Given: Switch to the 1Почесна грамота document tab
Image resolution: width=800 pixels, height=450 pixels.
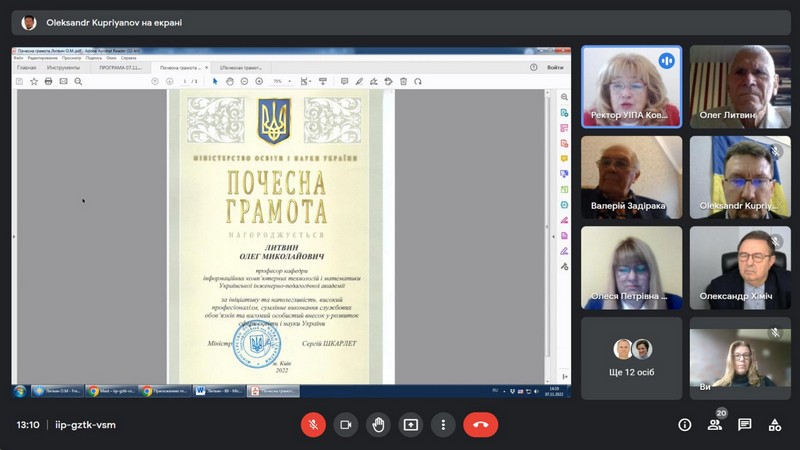Looking at the screenshot, I should click(240, 67).
